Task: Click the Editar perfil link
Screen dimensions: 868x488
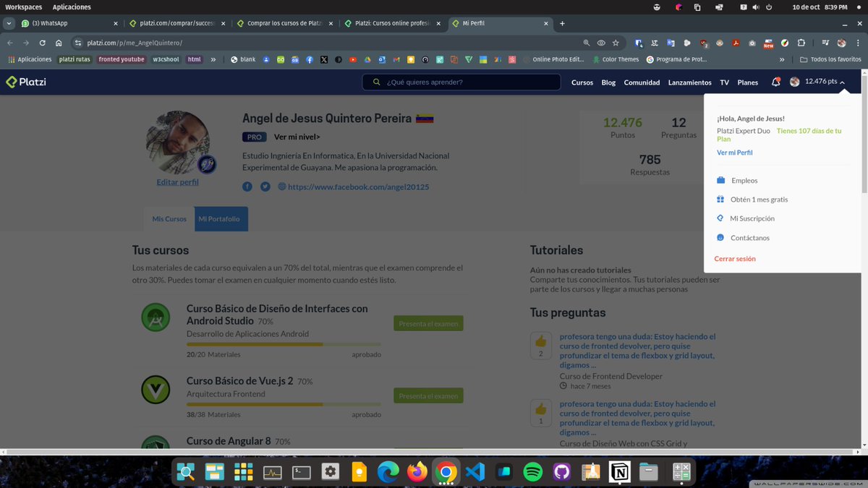Action: click(177, 182)
